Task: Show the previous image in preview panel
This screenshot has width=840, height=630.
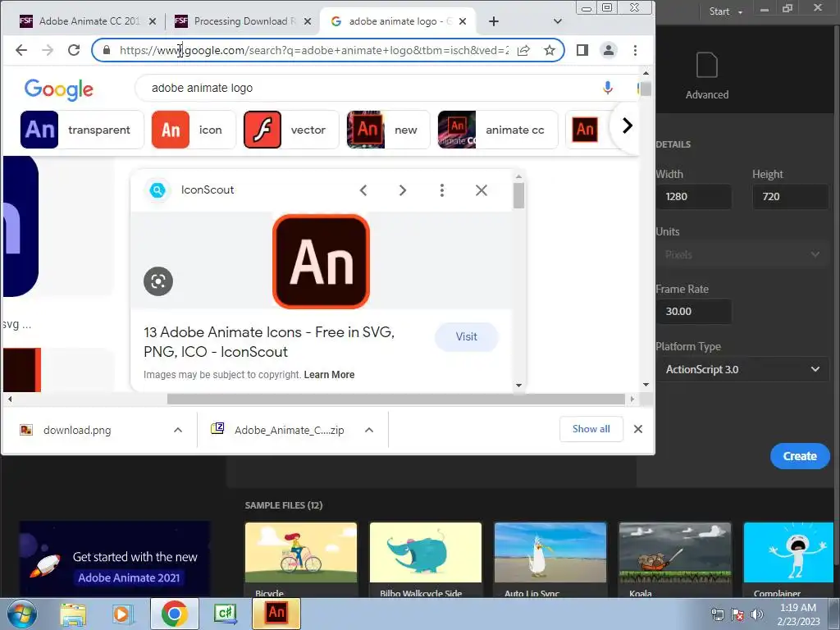Action: [363, 190]
